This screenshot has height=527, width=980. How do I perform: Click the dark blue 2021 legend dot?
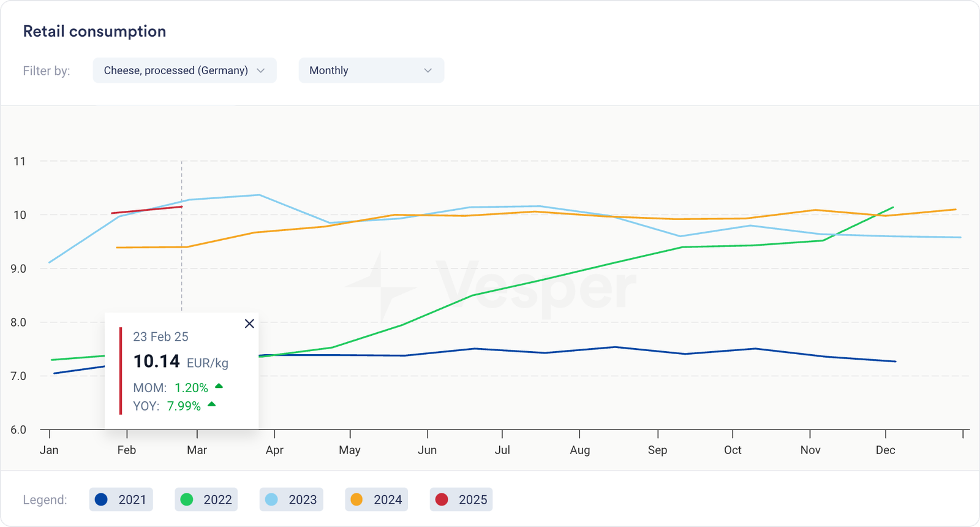pyautogui.click(x=102, y=499)
